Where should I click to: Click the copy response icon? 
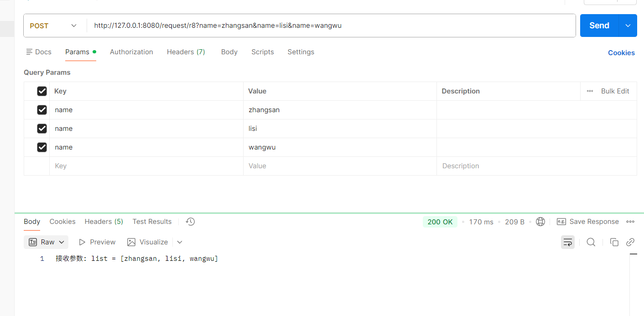[x=614, y=242]
